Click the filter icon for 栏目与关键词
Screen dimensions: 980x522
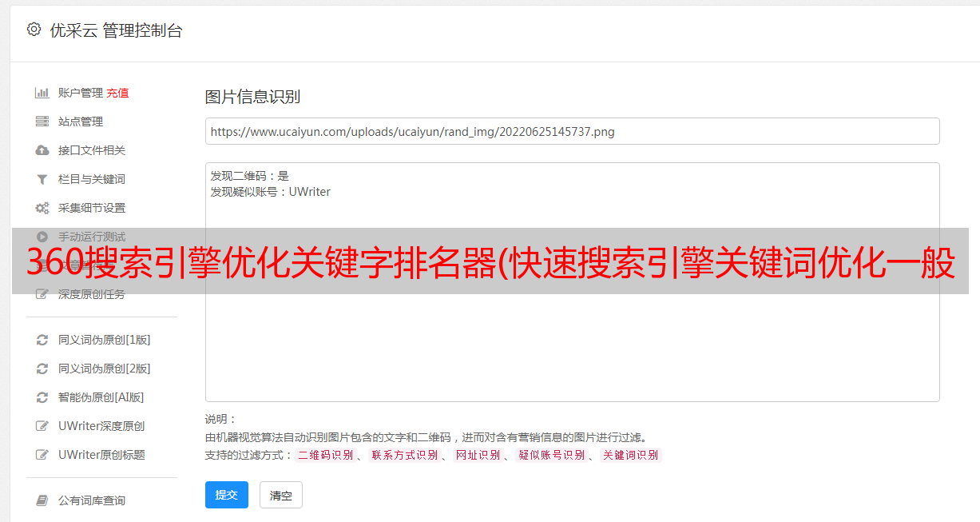(x=42, y=179)
